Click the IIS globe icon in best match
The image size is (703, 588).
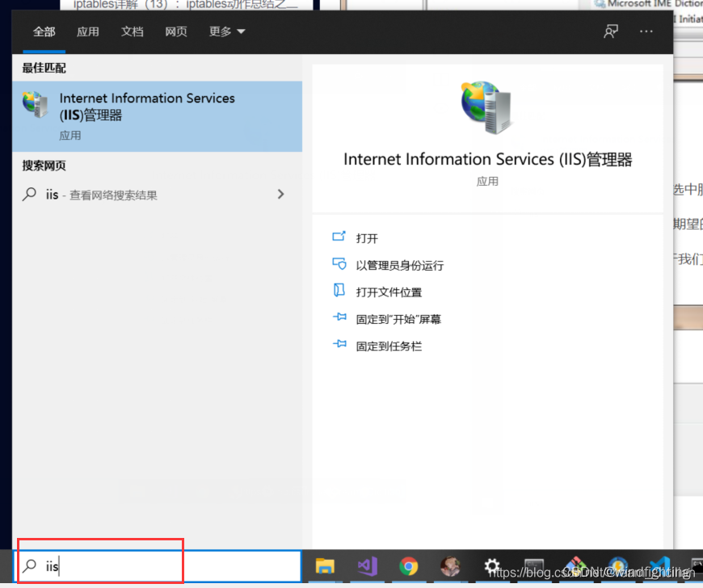(x=36, y=104)
